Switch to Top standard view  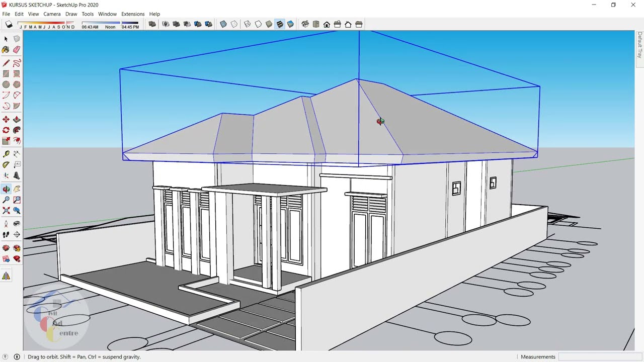point(316,24)
